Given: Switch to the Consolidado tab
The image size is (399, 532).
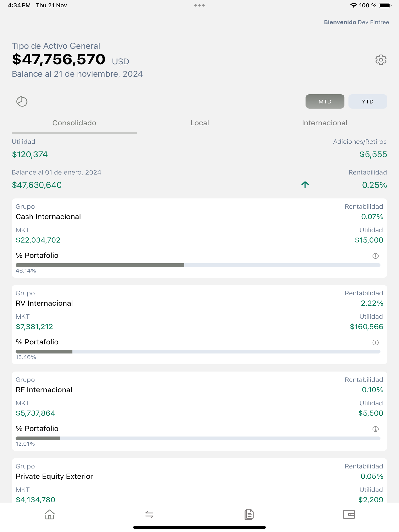Looking at the screenshot, I should [74, 123].
